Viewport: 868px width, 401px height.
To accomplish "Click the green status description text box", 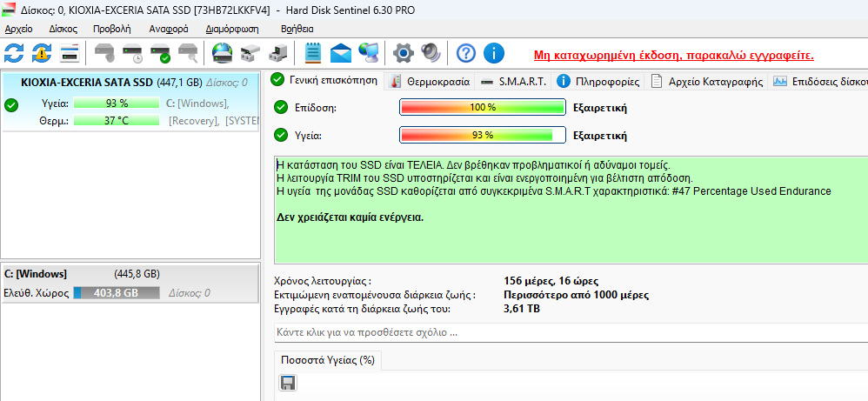I will 571,210.
